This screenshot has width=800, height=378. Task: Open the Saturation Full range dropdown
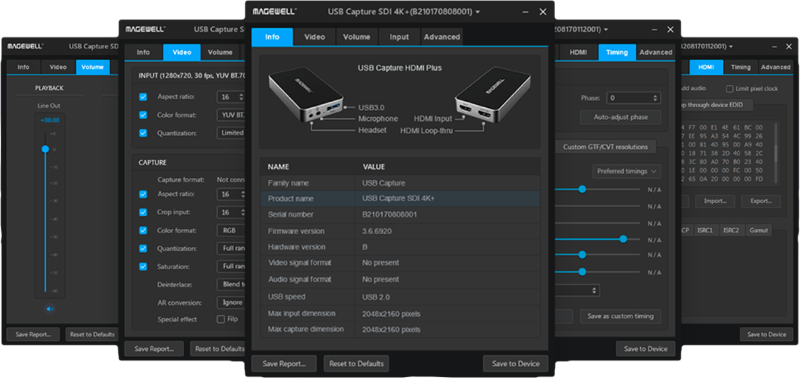pos(231,266)
